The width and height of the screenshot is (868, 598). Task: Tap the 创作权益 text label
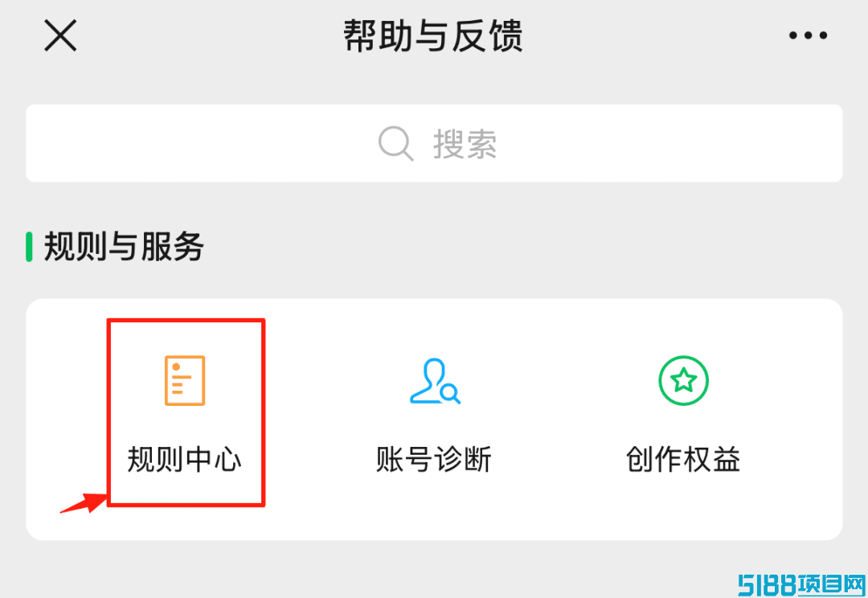pyautogui.click(x=683, y=459)
